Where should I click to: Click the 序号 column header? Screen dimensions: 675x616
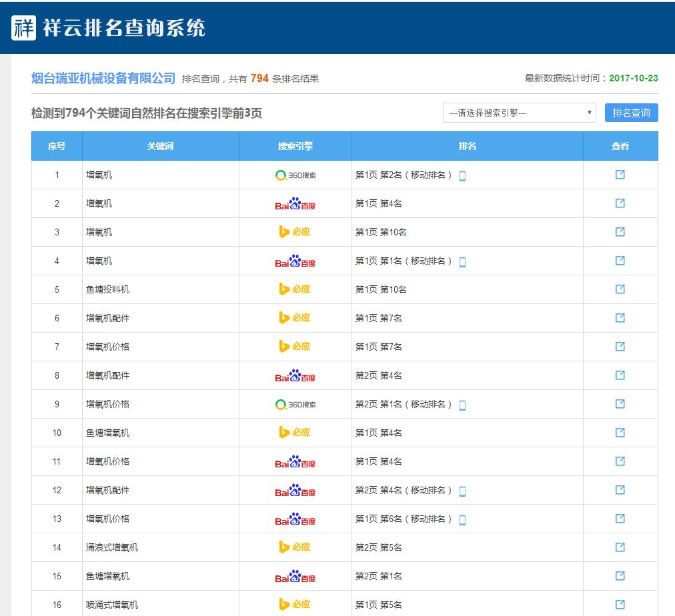click(x=57, y=146)
